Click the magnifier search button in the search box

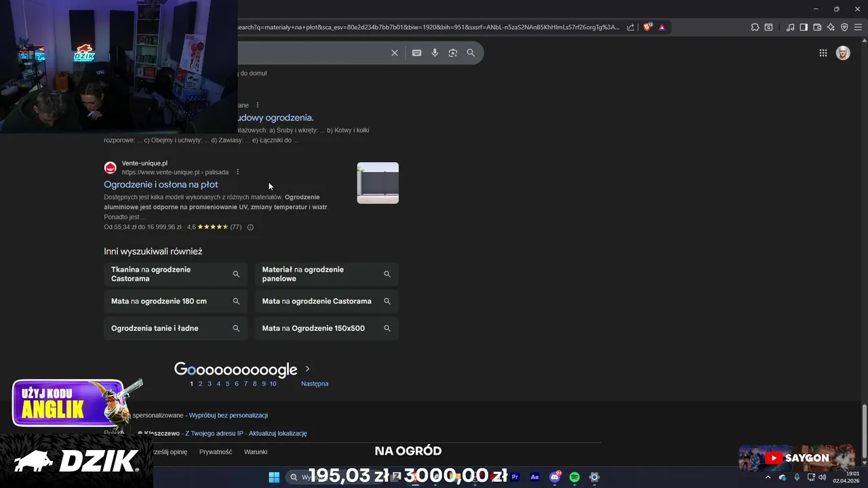(x=471, y=53)
